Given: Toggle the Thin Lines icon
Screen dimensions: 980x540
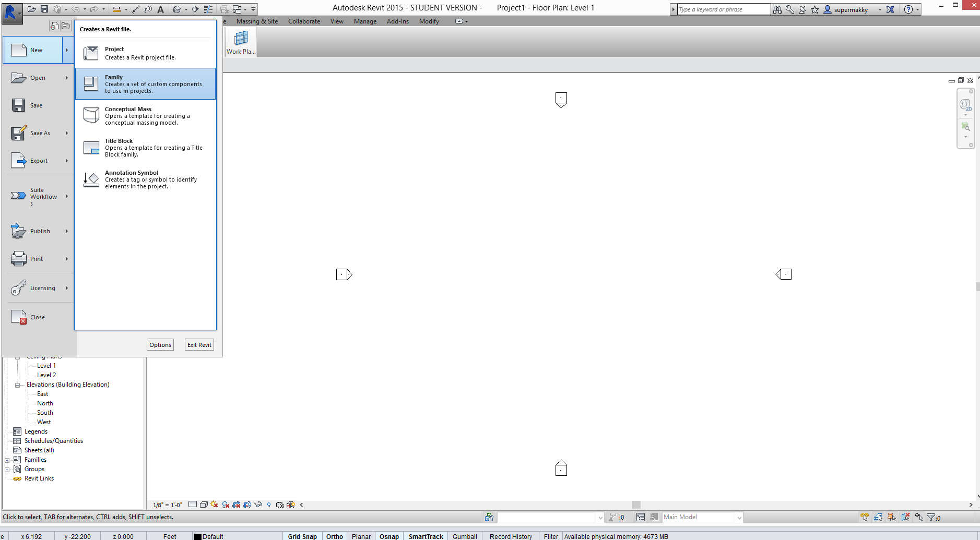Looking at the screenshot, I should [208, 9].
